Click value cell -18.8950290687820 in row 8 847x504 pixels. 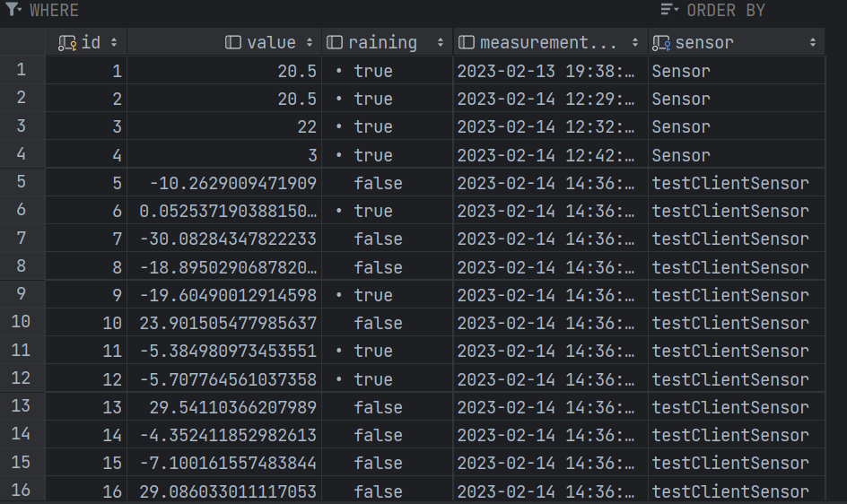pyautogui.click(x=224, y=267)
